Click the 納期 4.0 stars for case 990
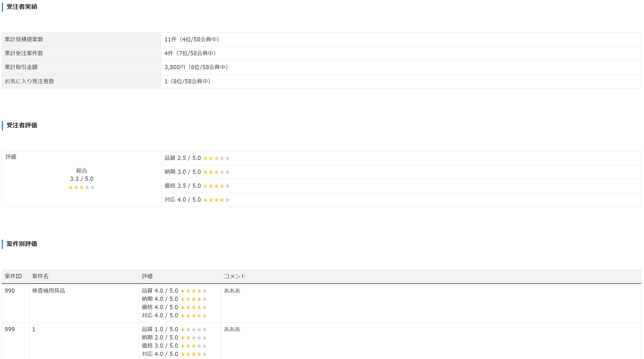The height and width of the screenshot is (359, 644). tap(194, 299)
